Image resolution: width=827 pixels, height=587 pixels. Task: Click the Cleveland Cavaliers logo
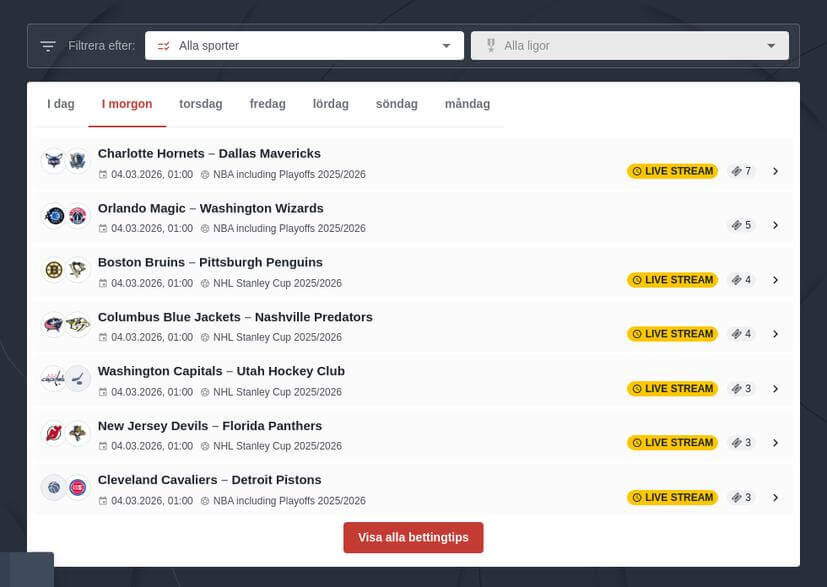click(54, 487)
